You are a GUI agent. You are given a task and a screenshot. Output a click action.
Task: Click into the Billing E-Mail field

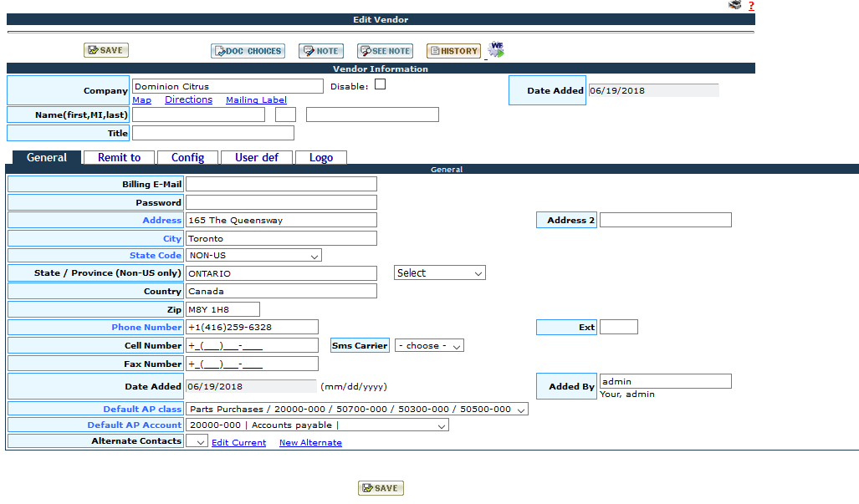pyautogui.click(x=281, y=184)
